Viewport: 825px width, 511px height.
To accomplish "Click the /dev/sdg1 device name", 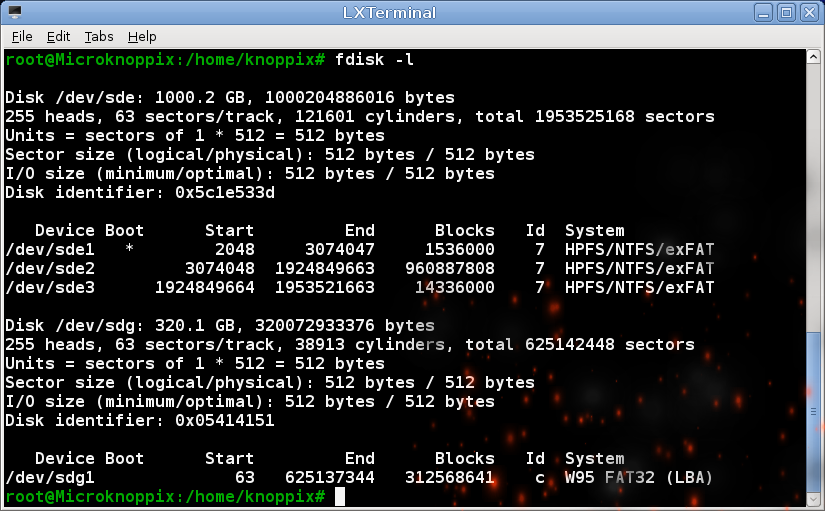I will (x=50, y=477).
